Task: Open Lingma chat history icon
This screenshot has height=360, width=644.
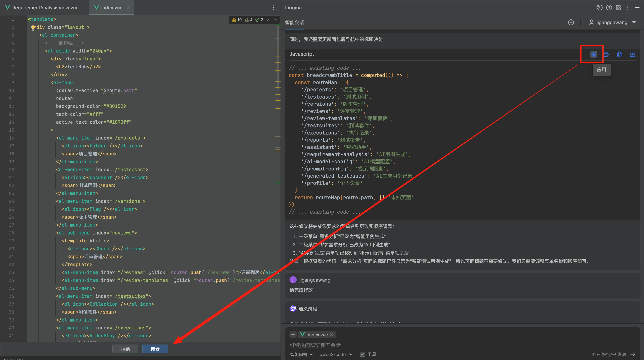Action: tap(599, 8)
